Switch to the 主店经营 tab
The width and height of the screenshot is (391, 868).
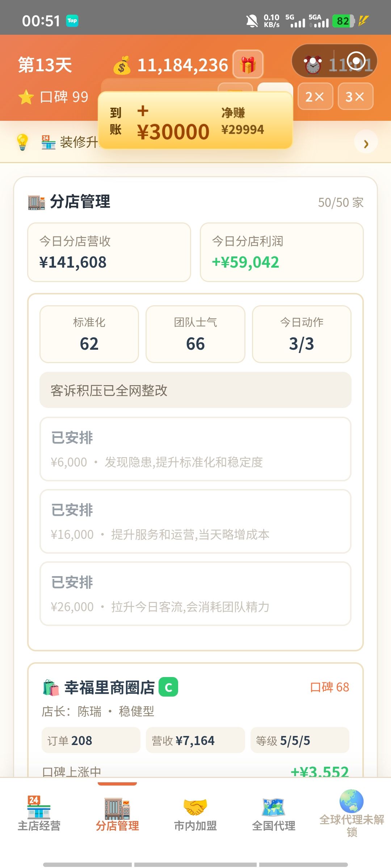39,814
